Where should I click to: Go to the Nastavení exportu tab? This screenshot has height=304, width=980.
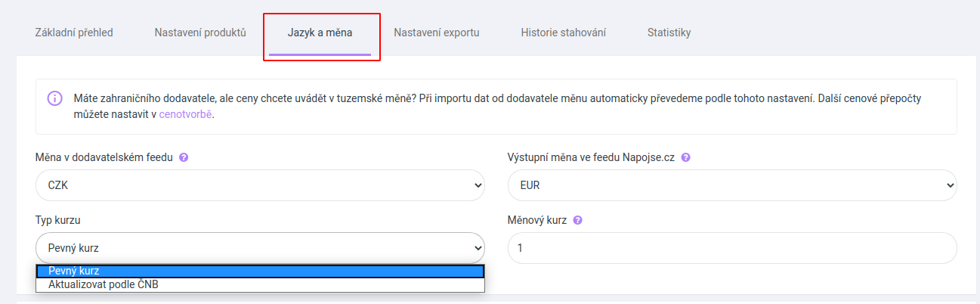pyautogui.click(x=437, y=33)
